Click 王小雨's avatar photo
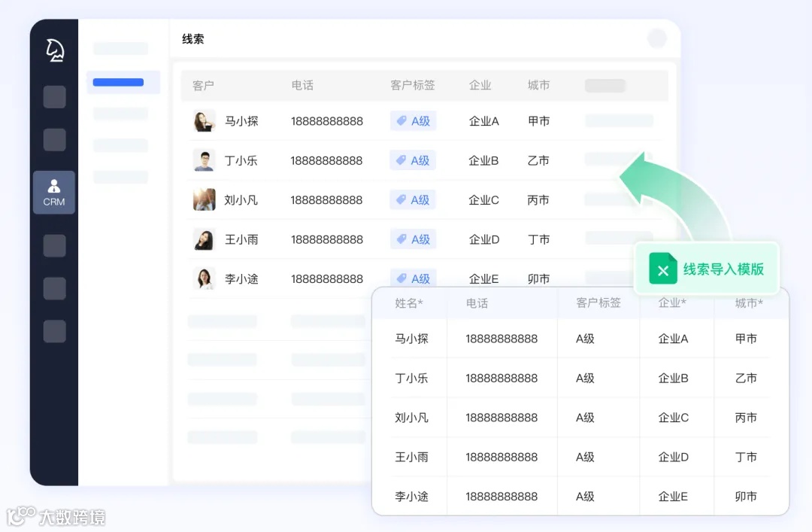Image resolution: width=812 pixels, height=532 pixels. click(x=204, y=239)
